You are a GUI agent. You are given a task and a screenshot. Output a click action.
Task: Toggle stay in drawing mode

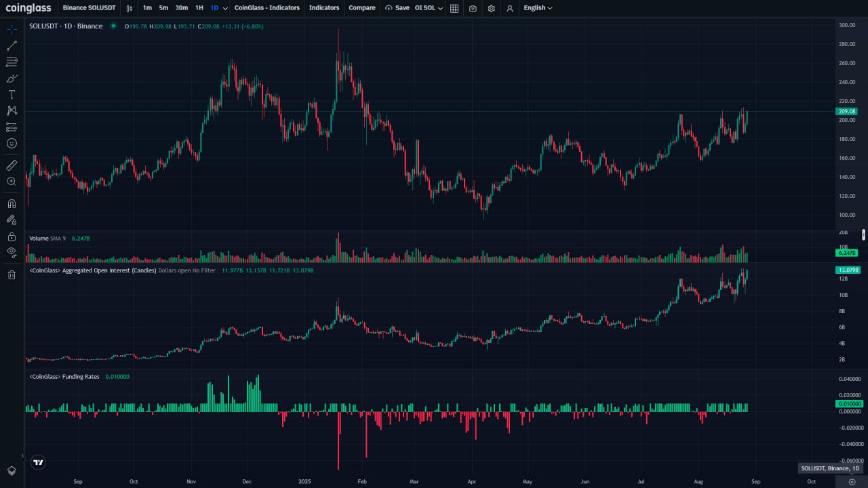pos(12,219)
